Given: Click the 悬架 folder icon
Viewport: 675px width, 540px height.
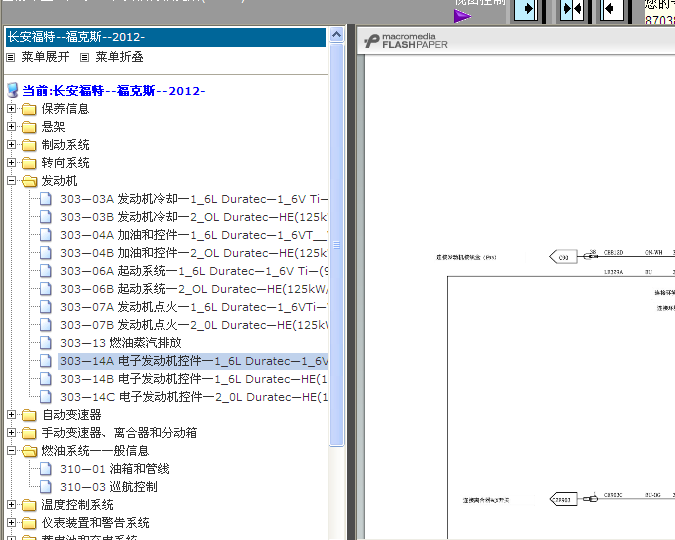Looking at the screenshot, I should click(29, 127).
